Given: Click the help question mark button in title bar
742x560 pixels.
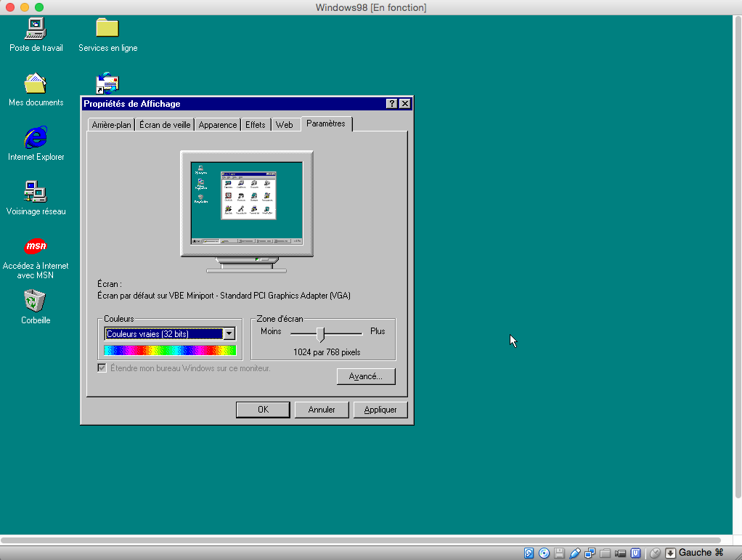Looking at the screenshot, I should click(x=391, y=104).
